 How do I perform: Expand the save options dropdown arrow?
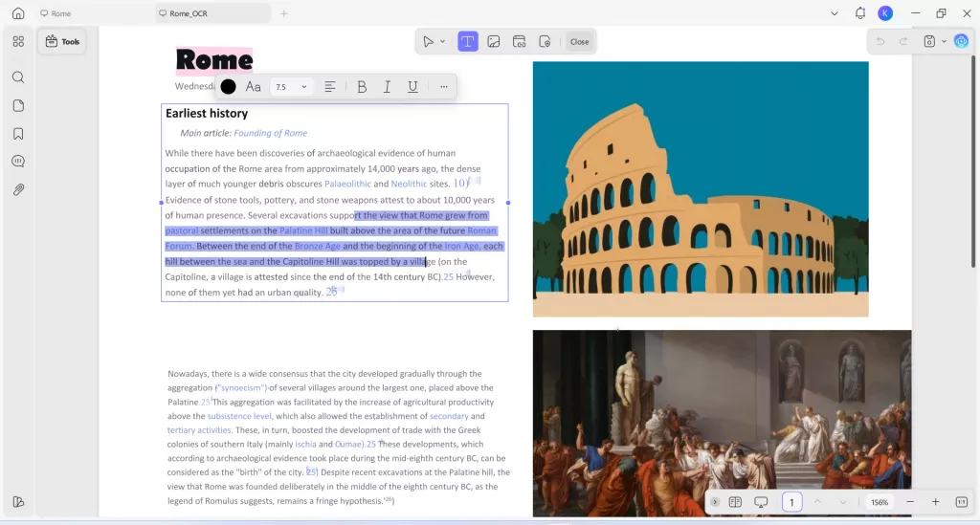pyautogui.click(x=944, y=41)
